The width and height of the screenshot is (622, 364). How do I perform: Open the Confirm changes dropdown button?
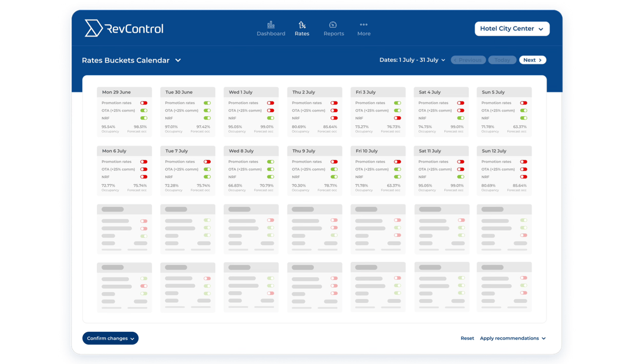click(x=110, y=338)
